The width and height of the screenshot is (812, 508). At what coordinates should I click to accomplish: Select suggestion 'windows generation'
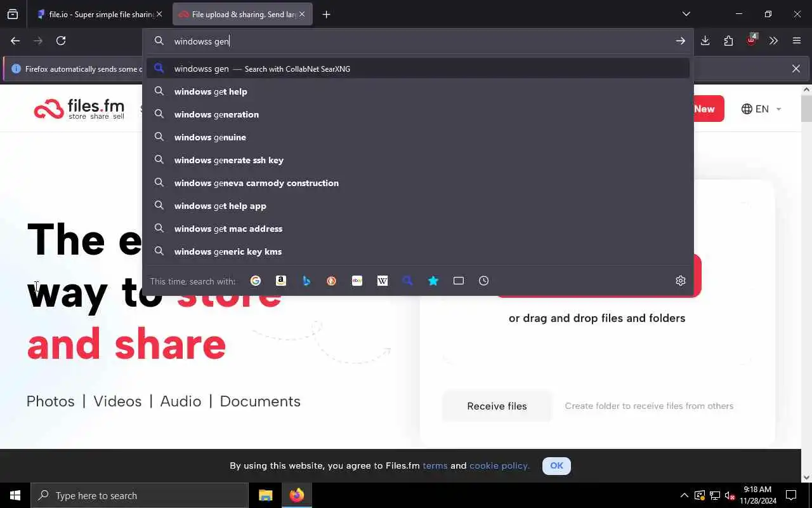click(x=418, y=114)
